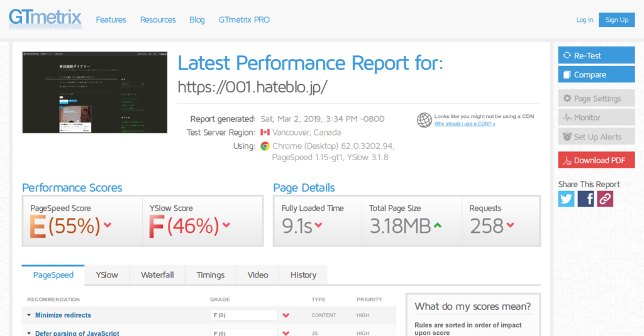Copy report link using chain icon

[x=605, y=199]
